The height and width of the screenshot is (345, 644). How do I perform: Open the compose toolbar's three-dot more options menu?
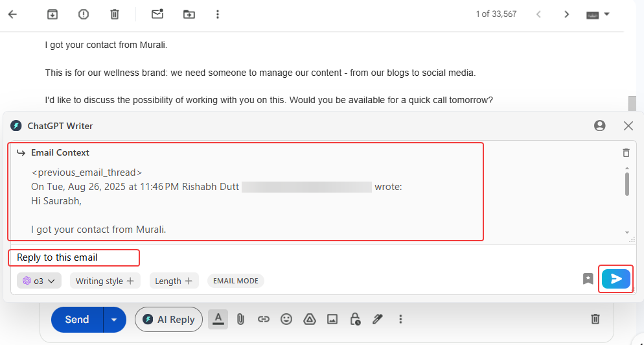401,319
